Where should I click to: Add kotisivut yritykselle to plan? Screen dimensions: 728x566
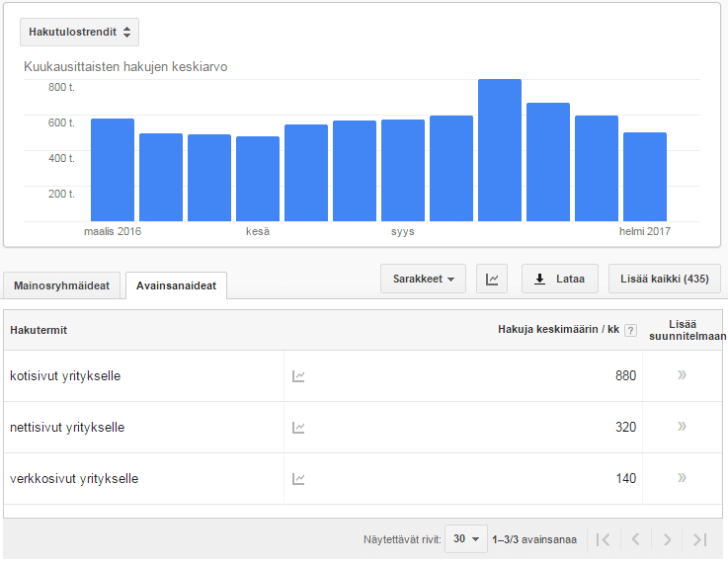[x=682, y=375]
